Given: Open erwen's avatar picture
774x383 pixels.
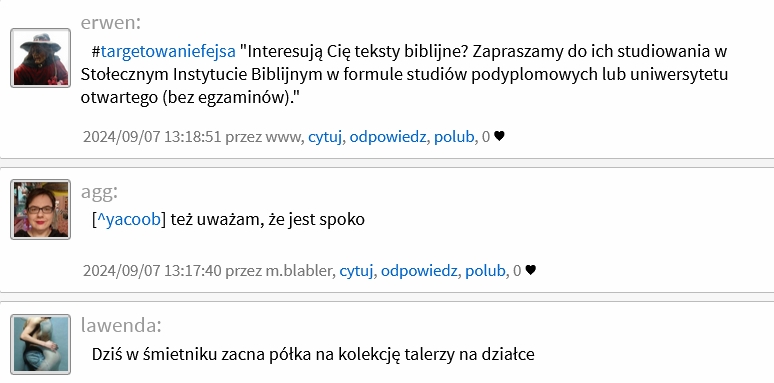Looking at the screenshot, I should 40,58.
